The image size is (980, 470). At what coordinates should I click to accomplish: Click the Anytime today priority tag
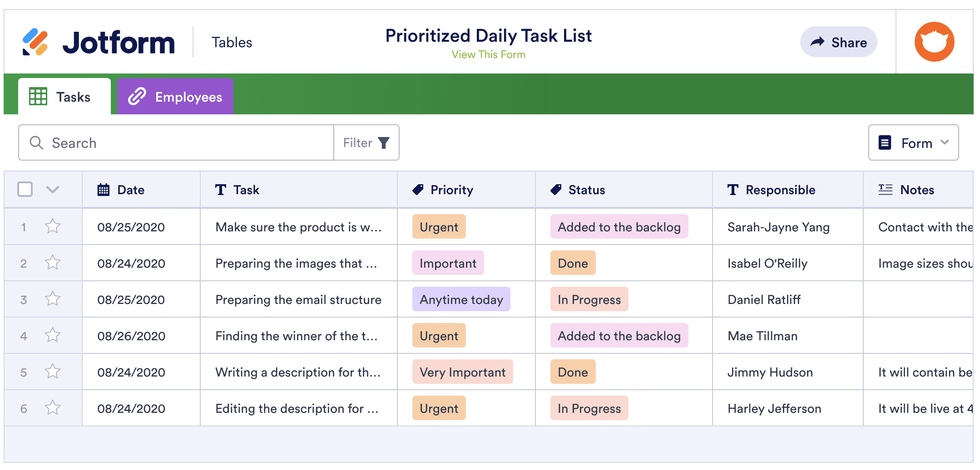[x=461, y=299]
